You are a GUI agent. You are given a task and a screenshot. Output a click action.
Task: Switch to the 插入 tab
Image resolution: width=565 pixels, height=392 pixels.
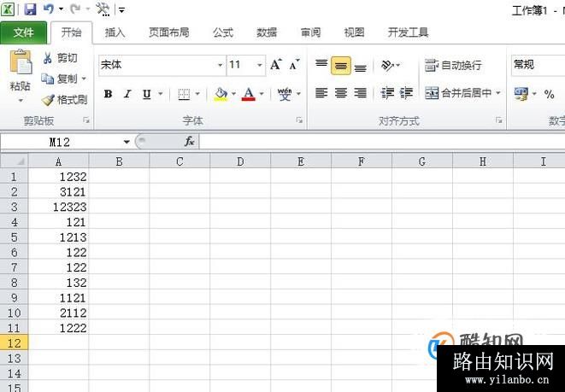tap(115, 32)
